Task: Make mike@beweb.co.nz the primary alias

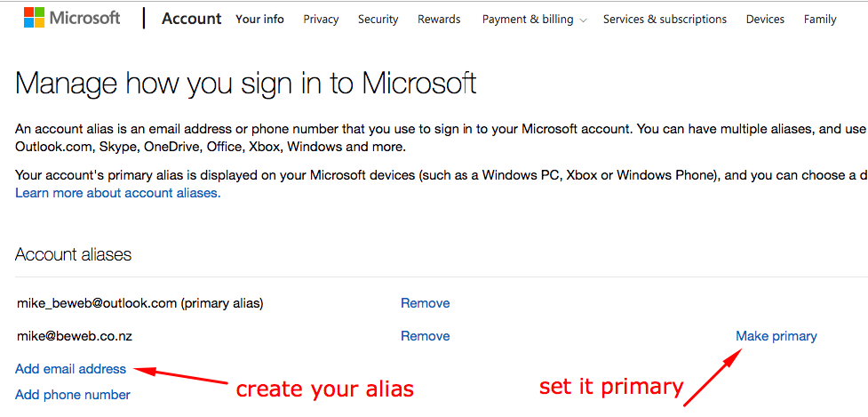Action: point(776,336)
